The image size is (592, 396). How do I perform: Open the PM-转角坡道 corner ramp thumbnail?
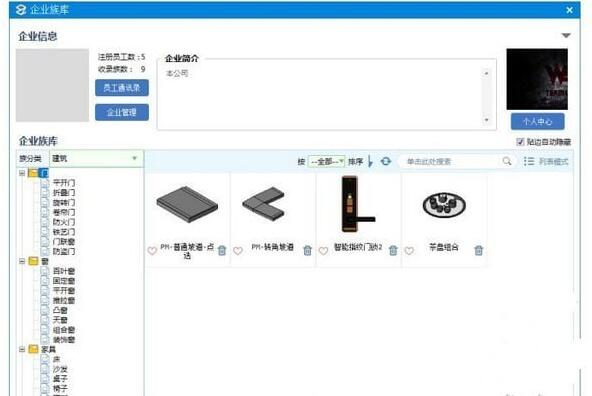[x=264, y=204]
